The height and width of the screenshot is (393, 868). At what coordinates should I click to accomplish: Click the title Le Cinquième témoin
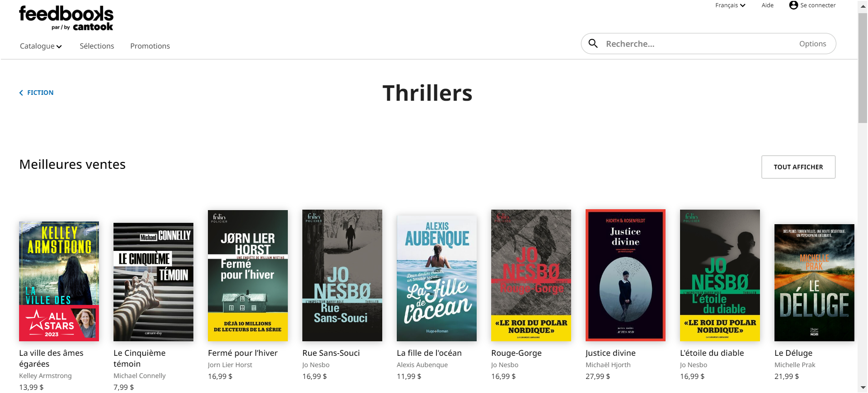139,359
